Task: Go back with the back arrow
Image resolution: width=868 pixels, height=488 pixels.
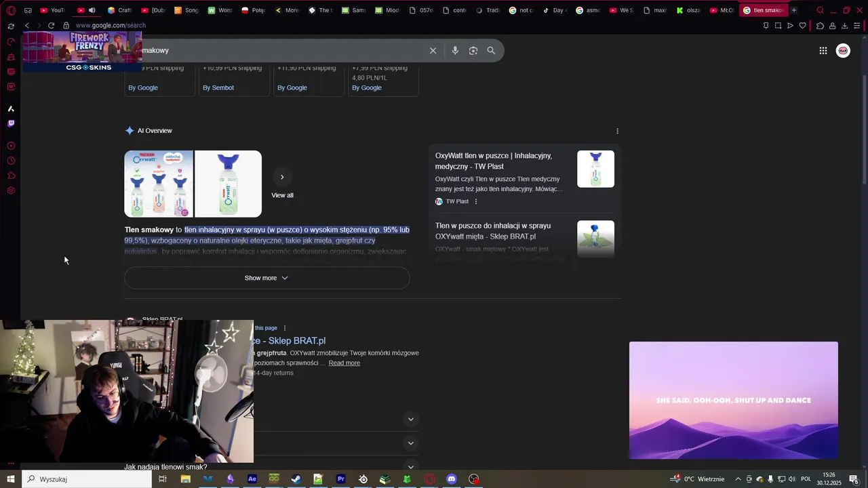Action: [x=26, y=26]
